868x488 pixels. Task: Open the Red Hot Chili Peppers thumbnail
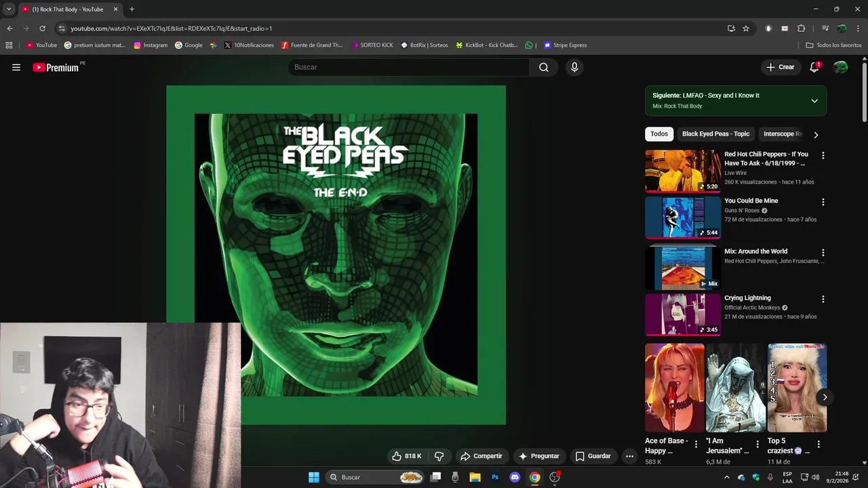pos(683,171)
